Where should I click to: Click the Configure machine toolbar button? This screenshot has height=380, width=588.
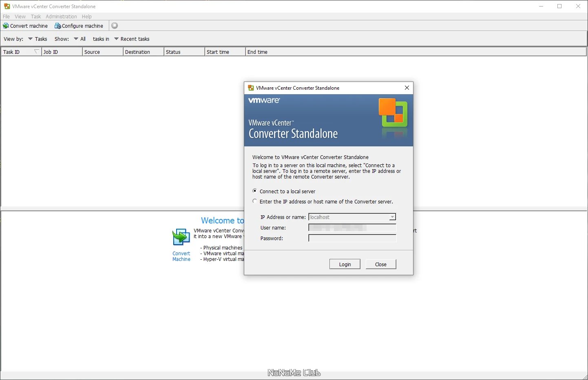point(79,26)
